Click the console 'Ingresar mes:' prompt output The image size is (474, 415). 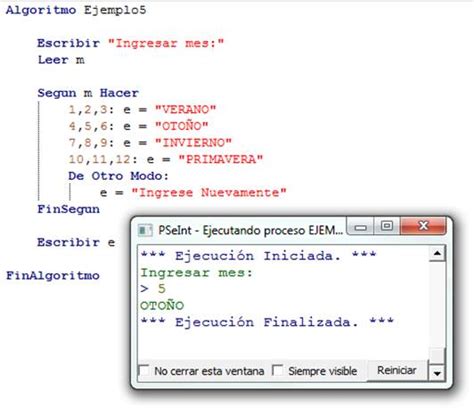tap(197, 273)
